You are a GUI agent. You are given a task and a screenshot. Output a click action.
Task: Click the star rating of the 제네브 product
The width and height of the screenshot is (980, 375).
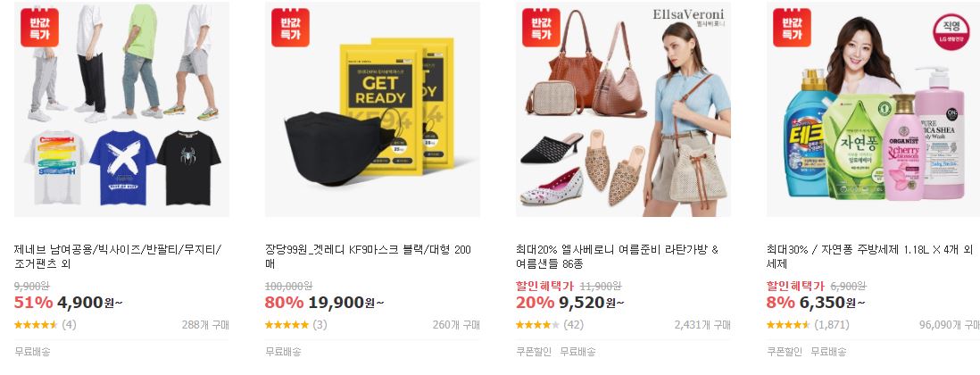click(x=36, y=325)
